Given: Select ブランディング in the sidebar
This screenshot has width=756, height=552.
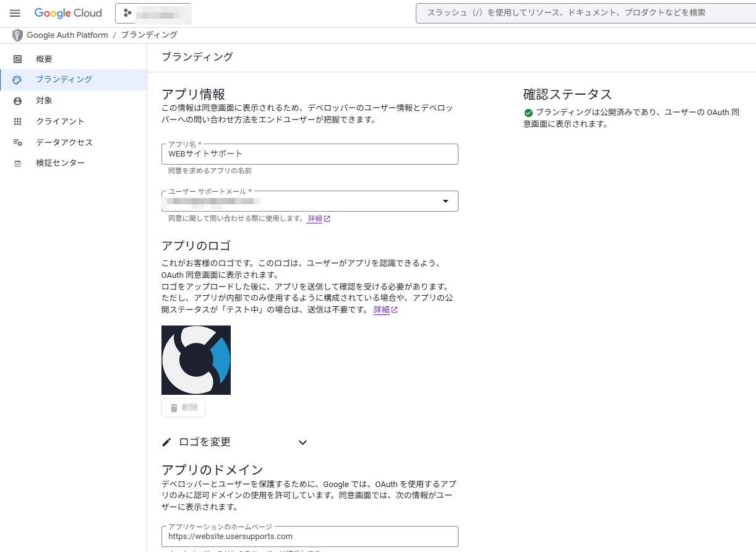Looking at the screenshot, I should (x=74, y=80).
